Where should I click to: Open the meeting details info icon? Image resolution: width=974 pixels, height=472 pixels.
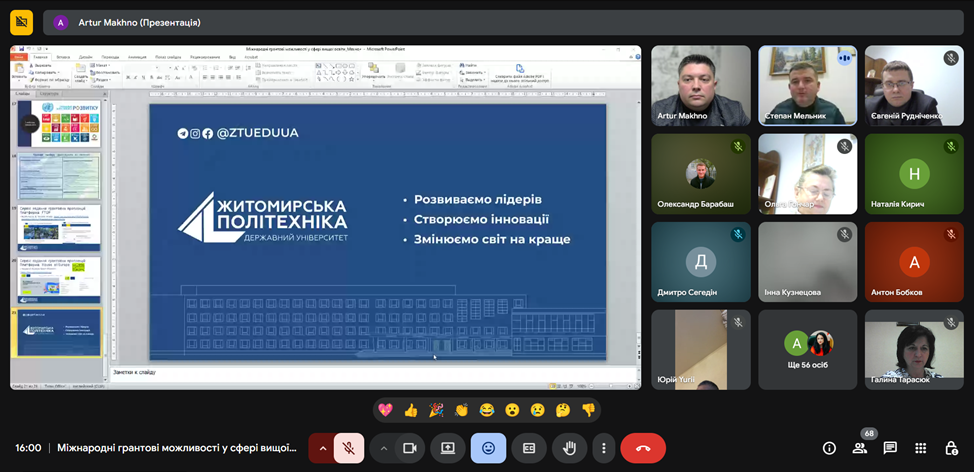click(x=829, y=448)
